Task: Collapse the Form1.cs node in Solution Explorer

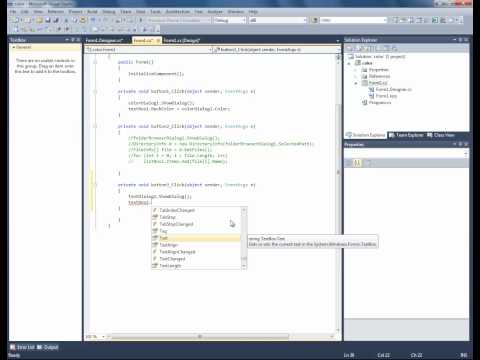Action: 356,83
